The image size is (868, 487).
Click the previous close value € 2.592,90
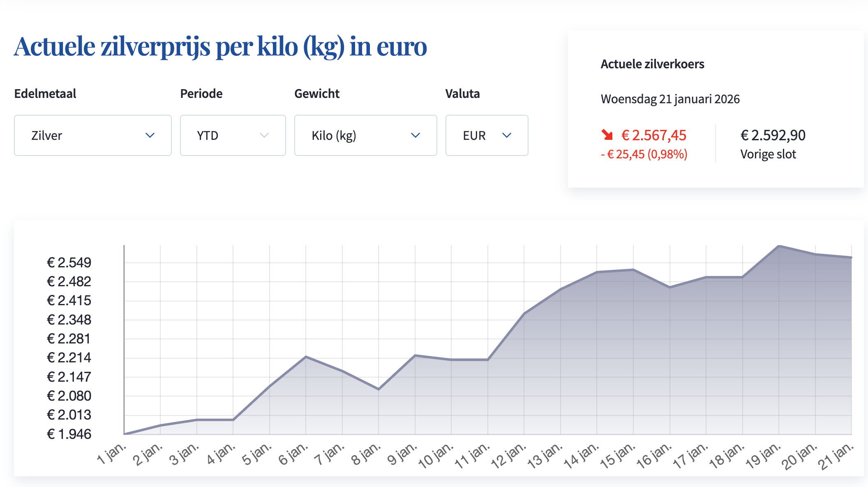pyautogui.click(x=773, y=135)
